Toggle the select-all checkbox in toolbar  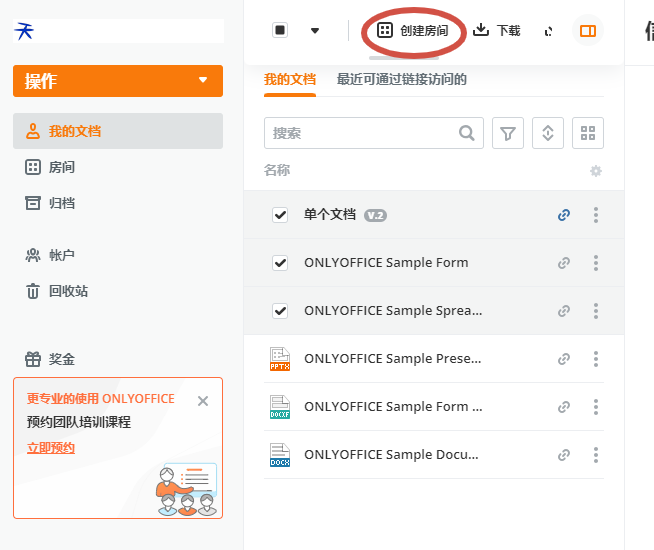coord(280,30)
